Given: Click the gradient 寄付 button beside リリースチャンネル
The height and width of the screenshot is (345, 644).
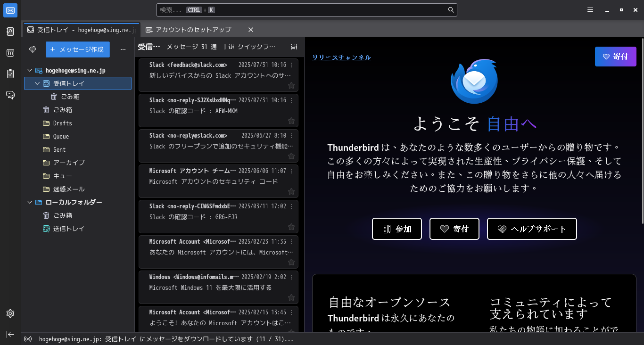Looking at the screenshot, I should 616,57.
